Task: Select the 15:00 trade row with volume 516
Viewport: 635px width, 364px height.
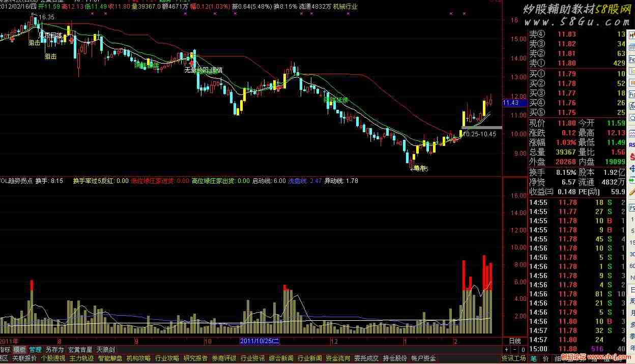Action: click(578, 349)
